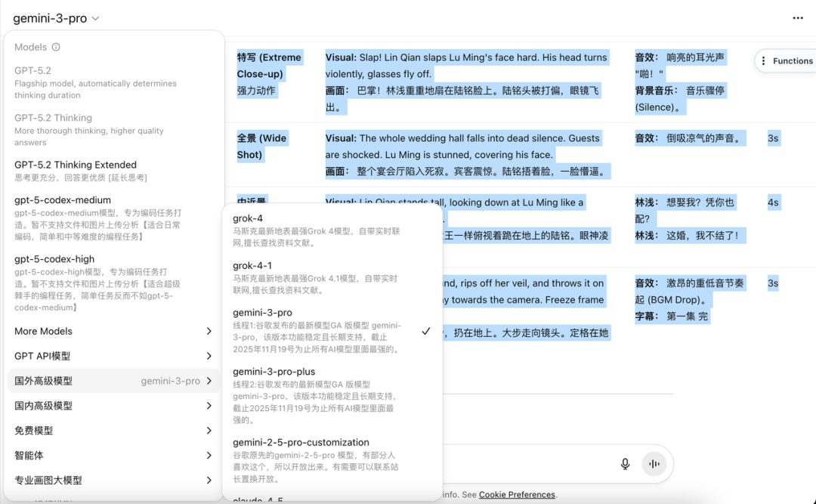Select gemini-3-pro-plus model
This screenshot has height=504, width=816.
point(332,395)
